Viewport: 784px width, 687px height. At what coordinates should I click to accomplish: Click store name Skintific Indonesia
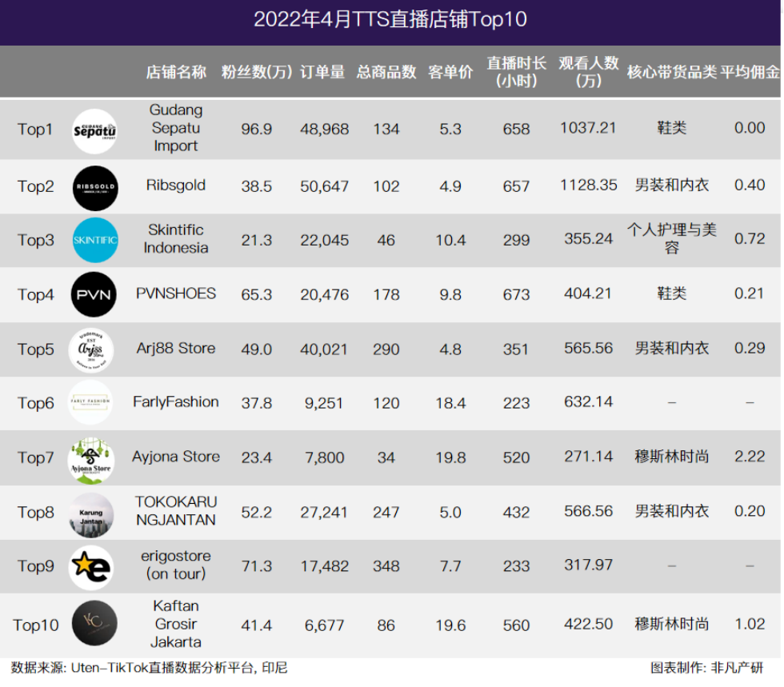pyautogui.click(x=176, y=239)
